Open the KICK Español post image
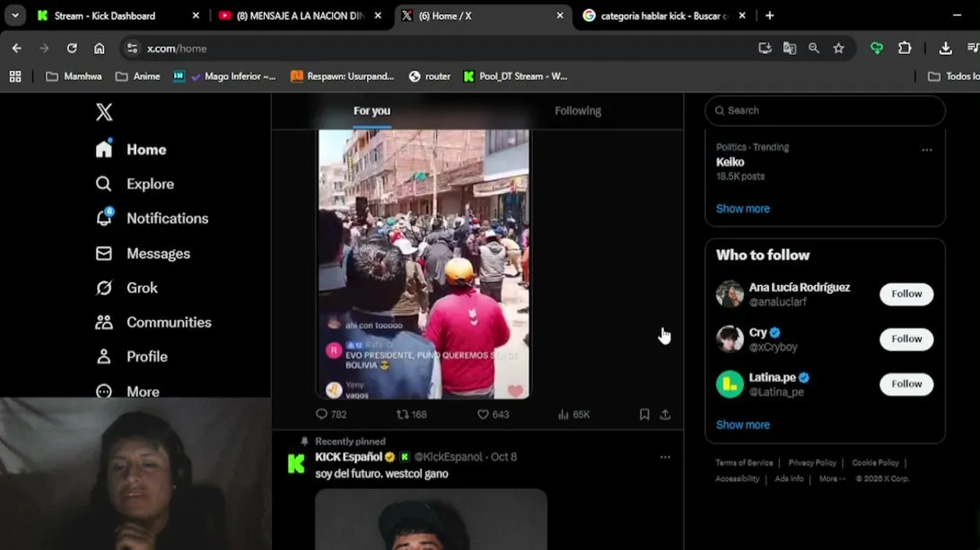Image resolution: width=980 pixels, height=550 pixels. coord(431,519)
